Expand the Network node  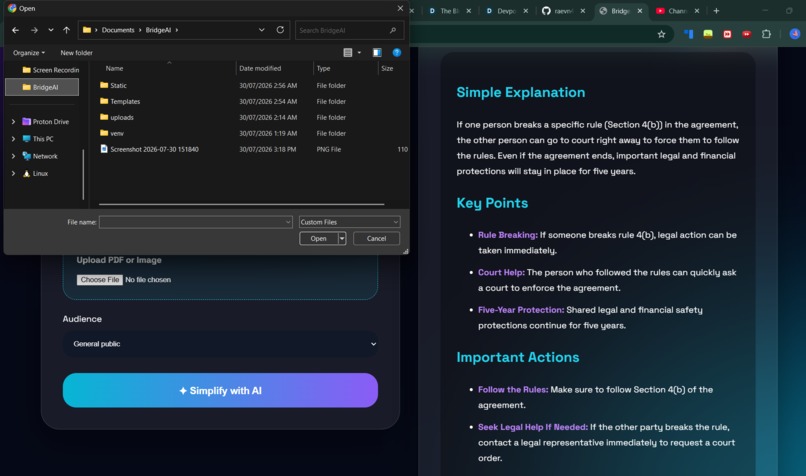(13, 156)
